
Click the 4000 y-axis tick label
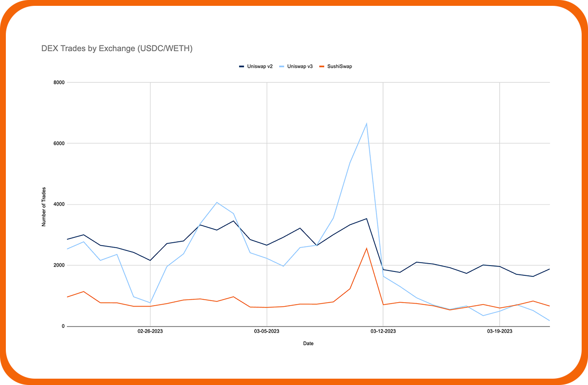(60, 204)
